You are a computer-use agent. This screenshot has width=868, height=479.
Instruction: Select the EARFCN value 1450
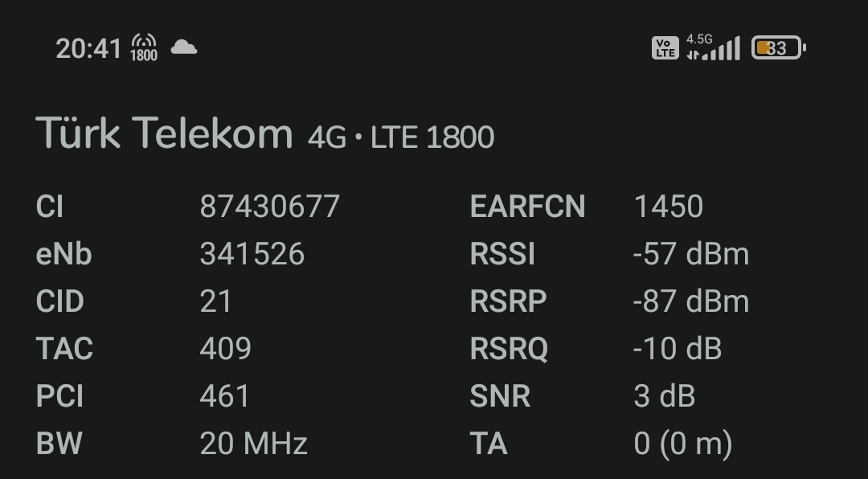[668, 207]
